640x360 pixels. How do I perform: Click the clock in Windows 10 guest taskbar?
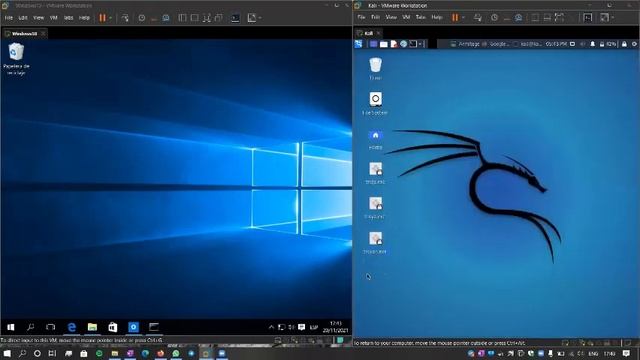[x=335, y=327]
